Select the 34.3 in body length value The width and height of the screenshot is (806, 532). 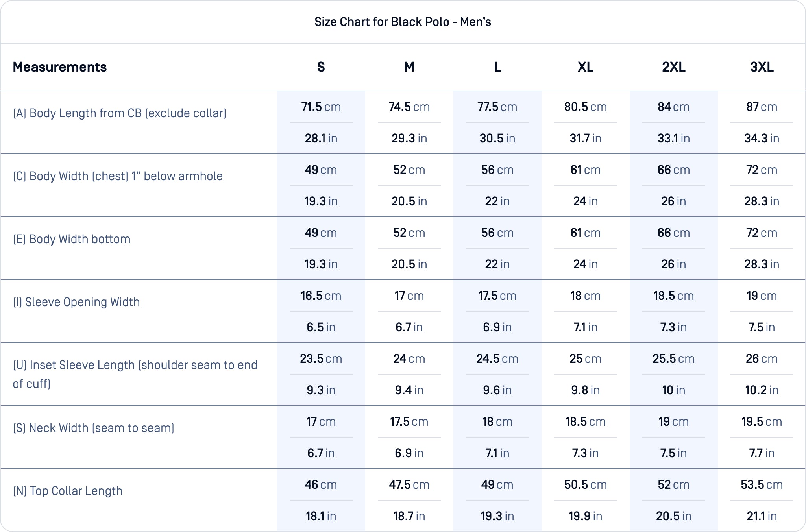762,139
